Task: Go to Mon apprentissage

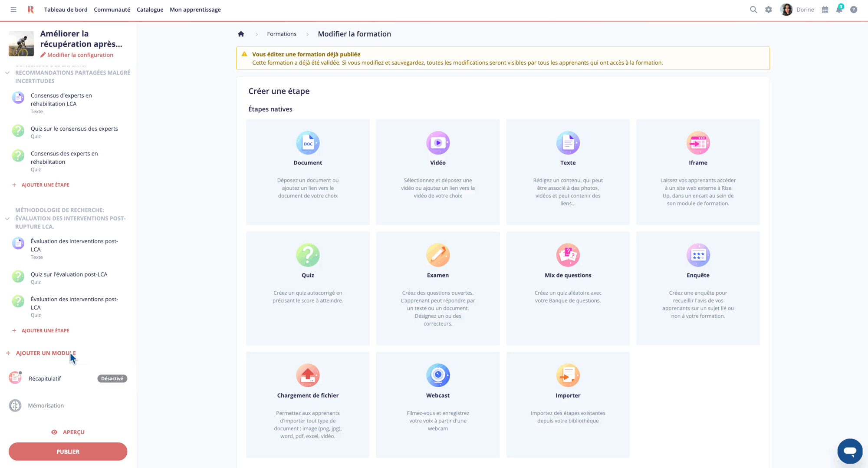Action: tap(195, 10)
